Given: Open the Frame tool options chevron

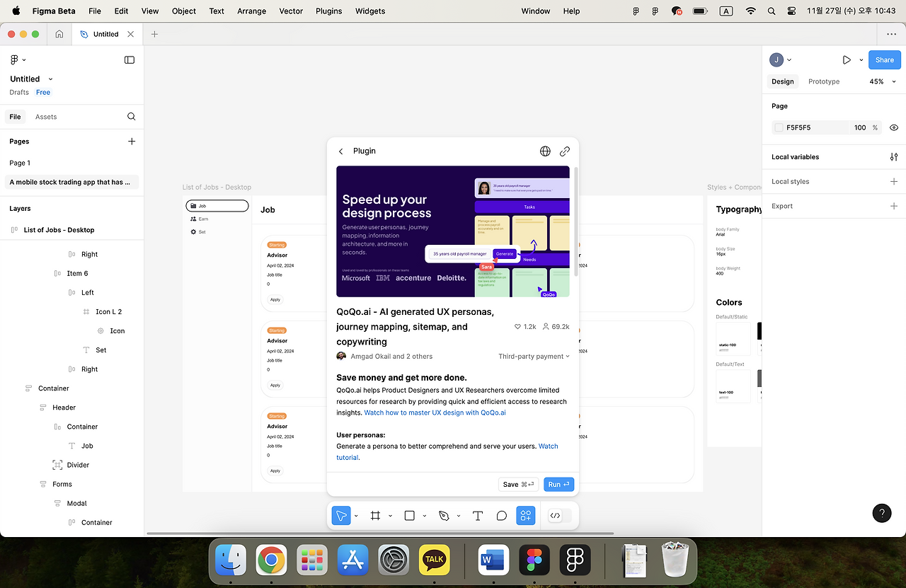Looking at the screenshot, I should pyautogui.click(x=390, y=516).
